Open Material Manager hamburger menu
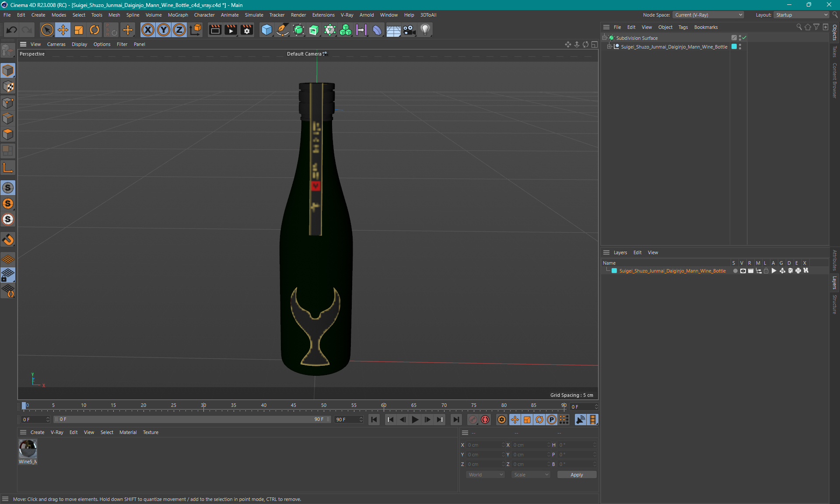Image resolution: width=840 pixels, height=504 pixels. (23, 432)
